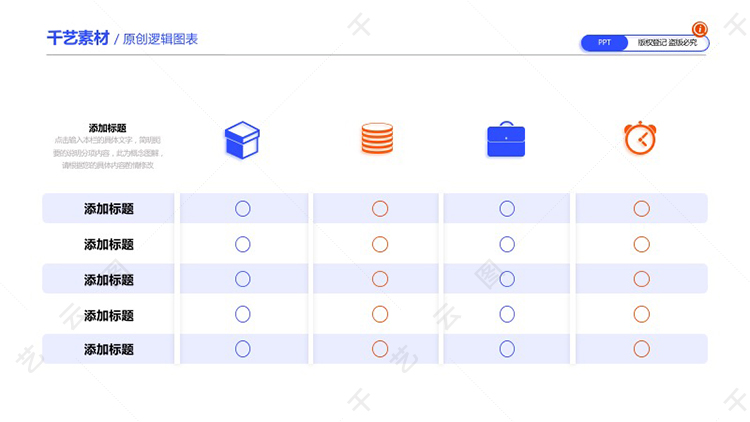750x422 pixels.
Task: Click the blue box icon
Action: (242, 140)
